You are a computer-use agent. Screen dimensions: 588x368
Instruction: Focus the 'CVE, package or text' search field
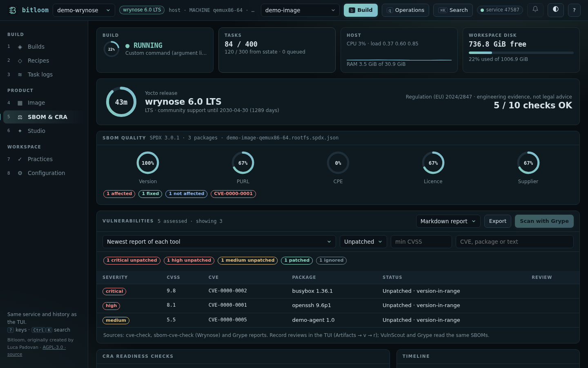[514, 242]
